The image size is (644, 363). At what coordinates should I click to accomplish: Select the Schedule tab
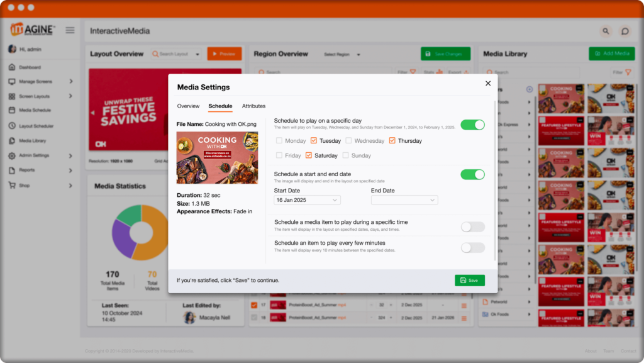click(220, 106)
